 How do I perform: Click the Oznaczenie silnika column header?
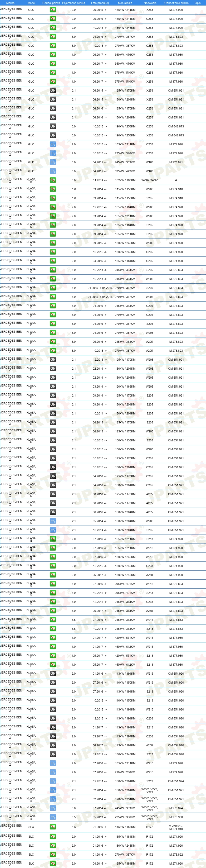tap(176, 3)
